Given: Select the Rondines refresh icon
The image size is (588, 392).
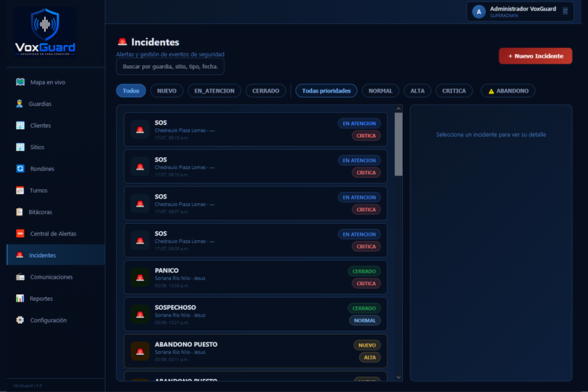Looking at the screenshot, I should tap(20, 169).
